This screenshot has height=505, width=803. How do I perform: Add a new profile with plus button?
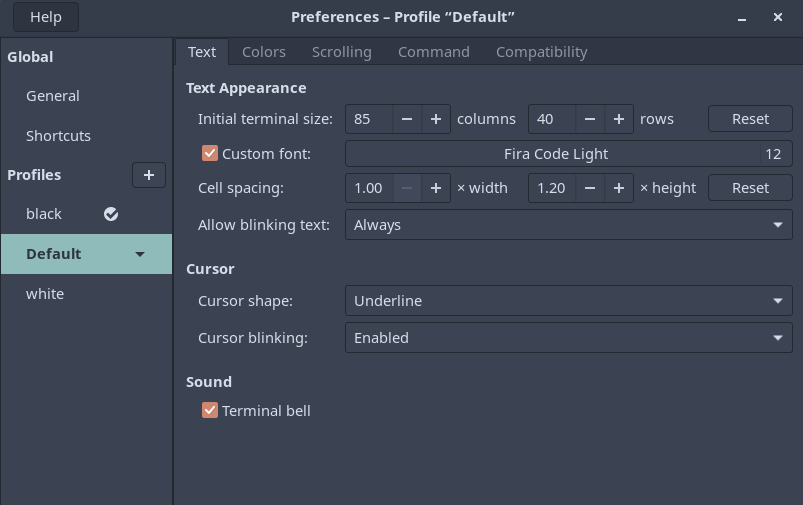point(149,175)
